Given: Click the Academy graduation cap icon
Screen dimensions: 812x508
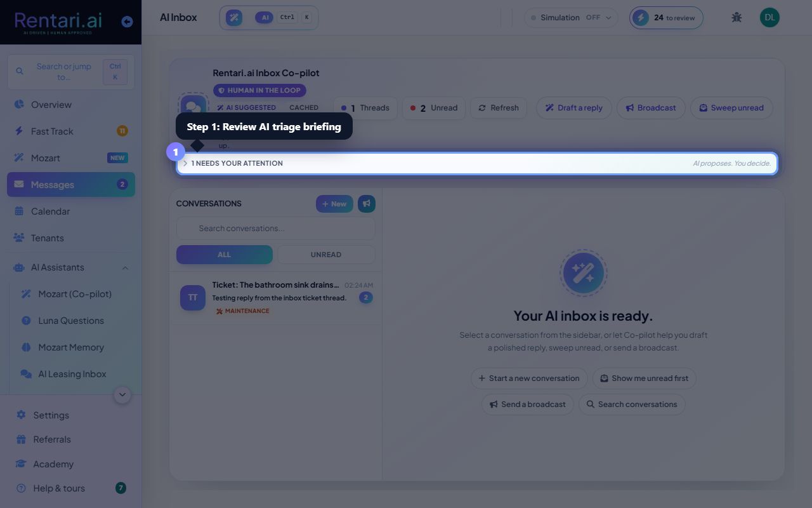Looking at the screenshot, I should coord(21,464).
